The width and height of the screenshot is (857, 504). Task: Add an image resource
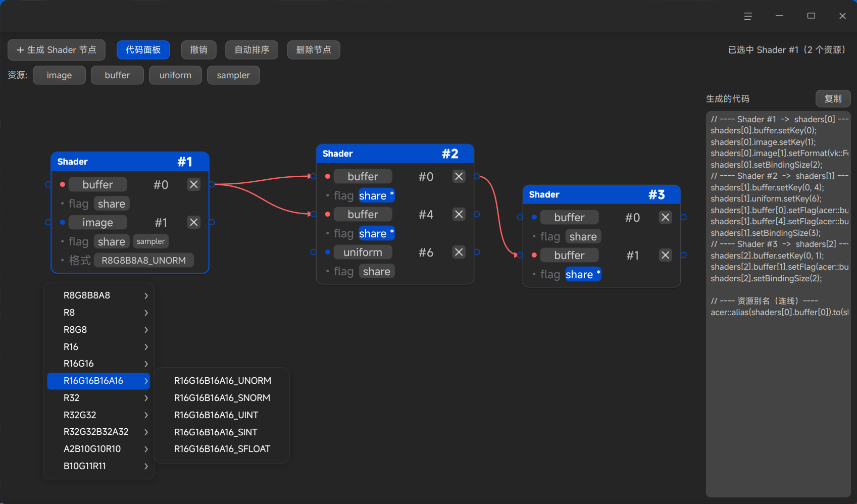(59, 75)
